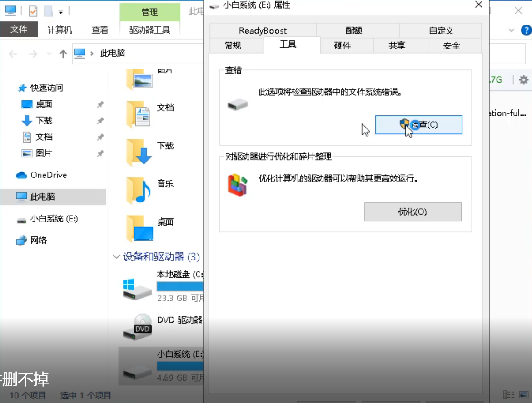Switch to the 共享 tab
The width and height of the screenshot is (532, 403).
point(397,45)
